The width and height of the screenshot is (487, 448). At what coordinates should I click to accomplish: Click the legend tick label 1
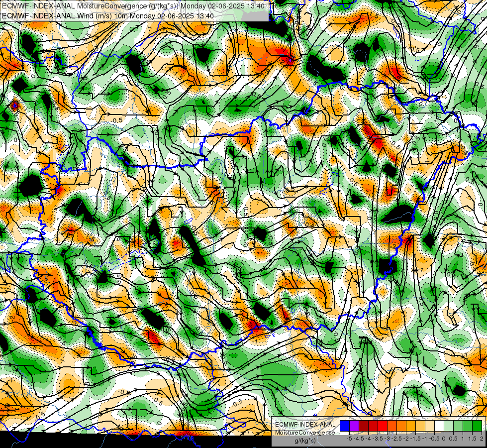click(463, 439)
